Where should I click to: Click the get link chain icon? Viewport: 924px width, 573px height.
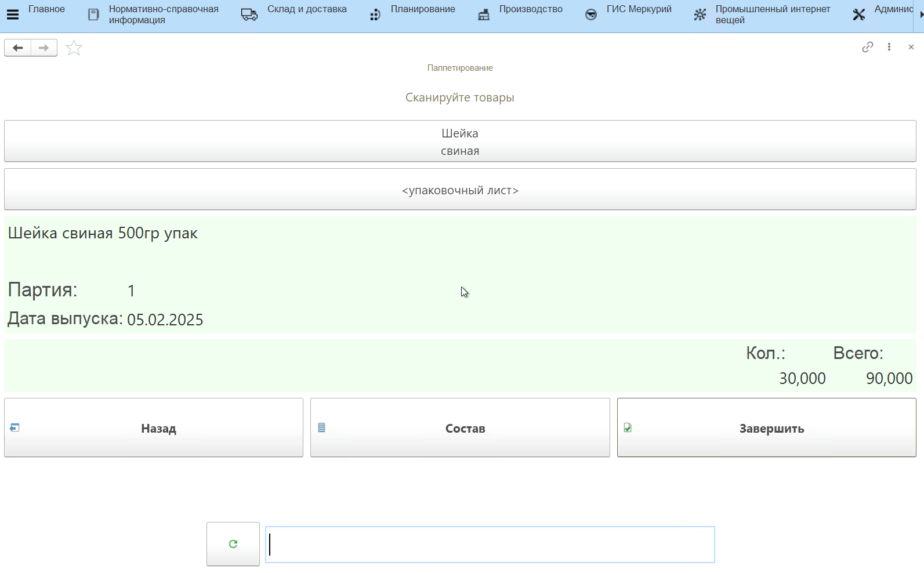[867, 47]
